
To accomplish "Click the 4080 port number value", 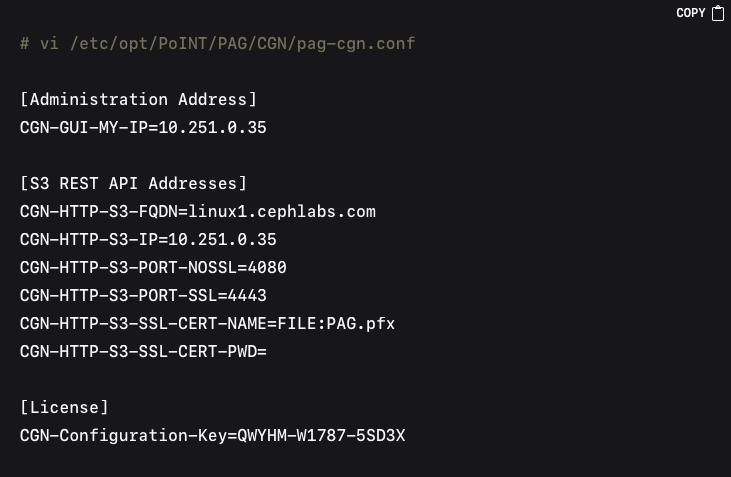I will pyautogui.click(x=267, y=267).
